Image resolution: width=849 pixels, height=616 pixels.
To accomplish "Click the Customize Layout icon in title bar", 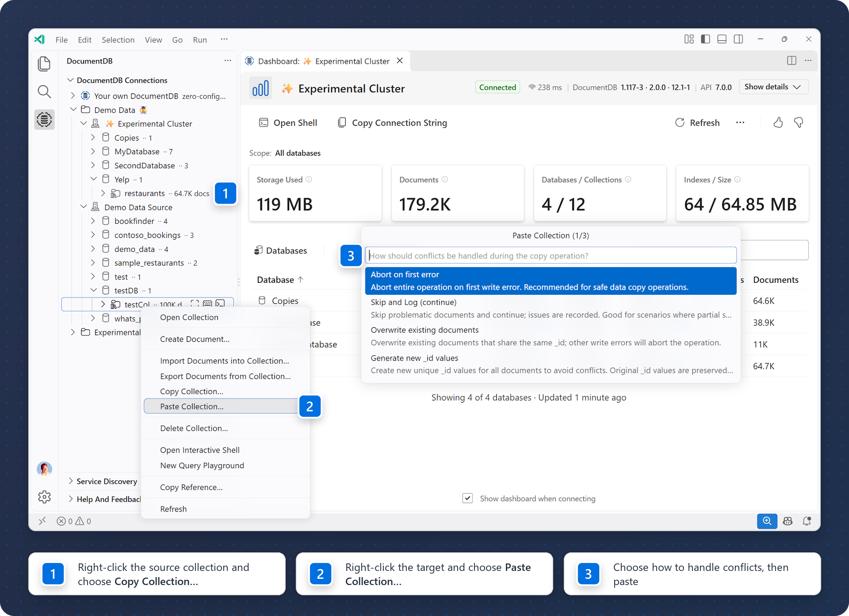I will 689,39.
